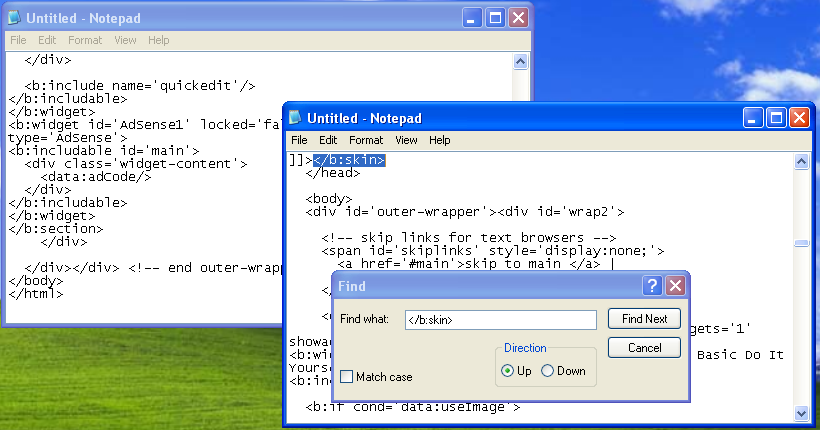Viewport: 820px width, 430px height.
Task: Click the div class='widget-content' line
Action: (135, 164)
